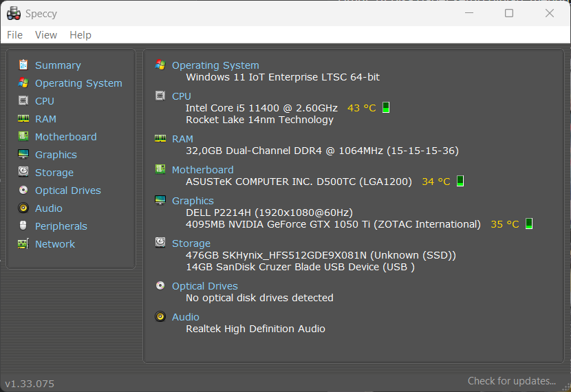Click the Optical Drives heading link in summary

click(x=204, y=286)
